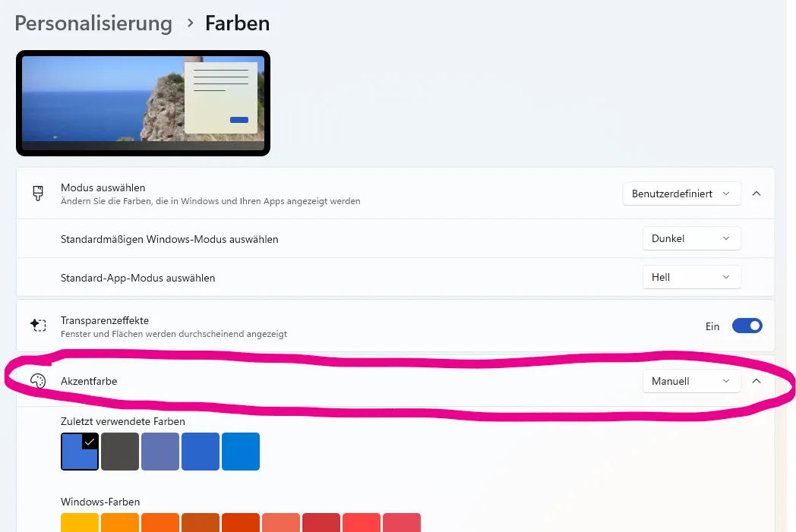Viewport: 796px width, 532px height.
Task: Click Standardmäßigen Windows-Modus auswählen label
Action: [169, 239]
